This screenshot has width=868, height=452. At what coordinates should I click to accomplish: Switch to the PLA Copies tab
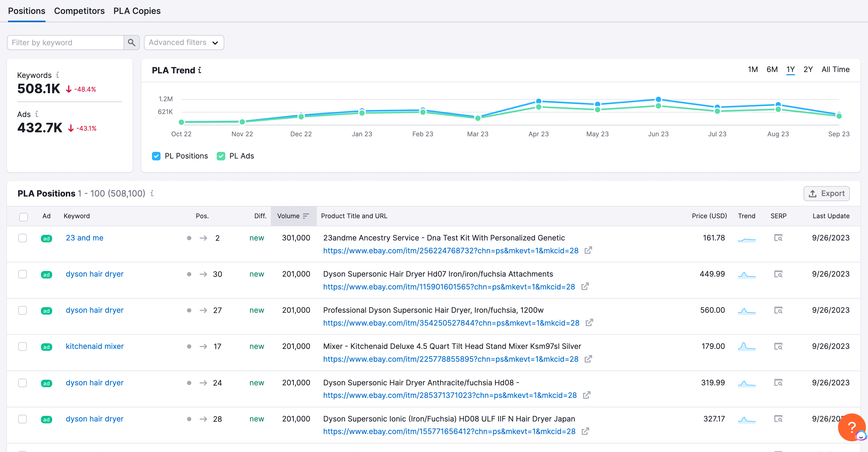(x=137, y=11)
